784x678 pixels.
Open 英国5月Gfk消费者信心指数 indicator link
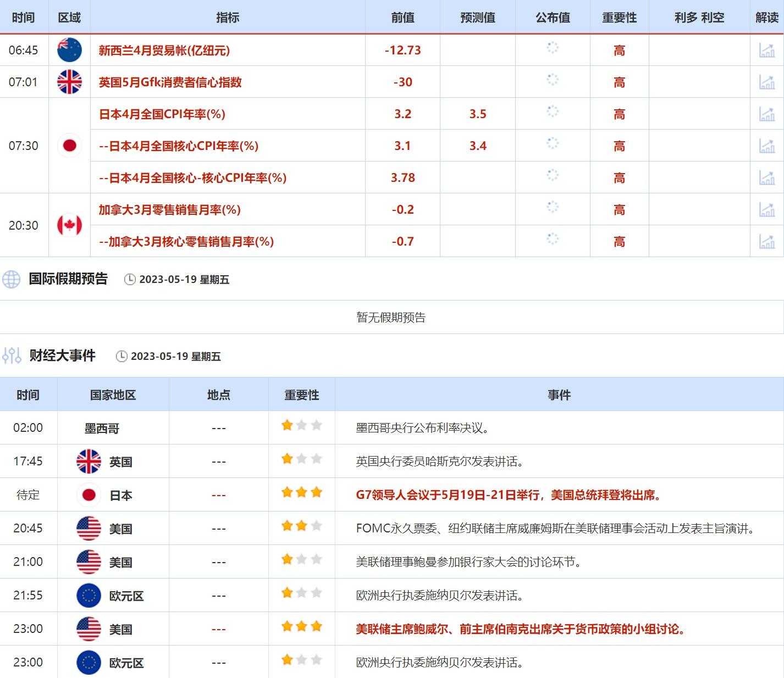[170, 82]
